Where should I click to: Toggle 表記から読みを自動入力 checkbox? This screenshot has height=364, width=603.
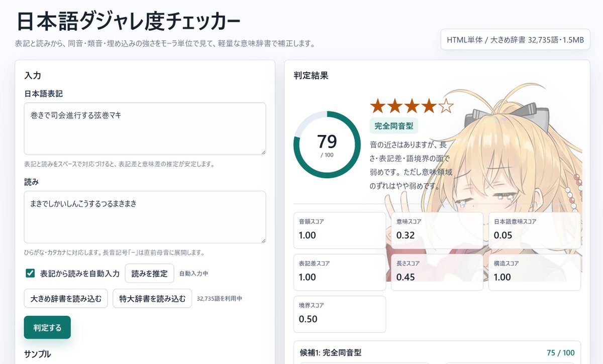coord(30,274)
